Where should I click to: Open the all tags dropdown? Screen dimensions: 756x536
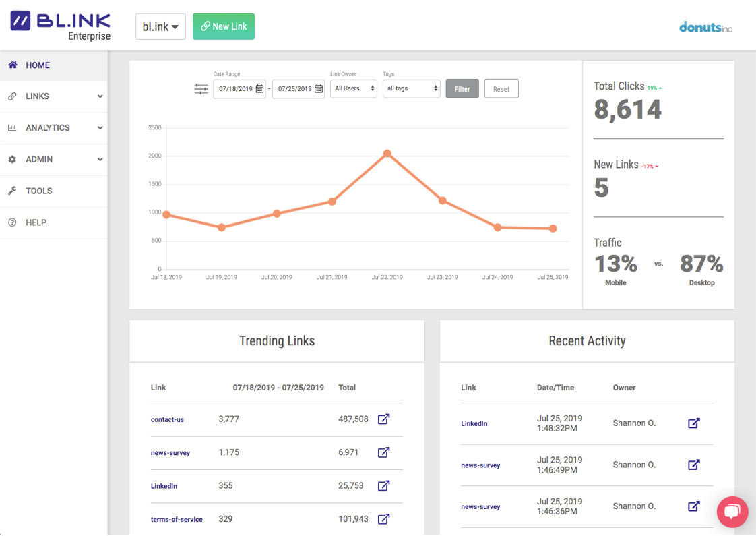pos(411,89)
